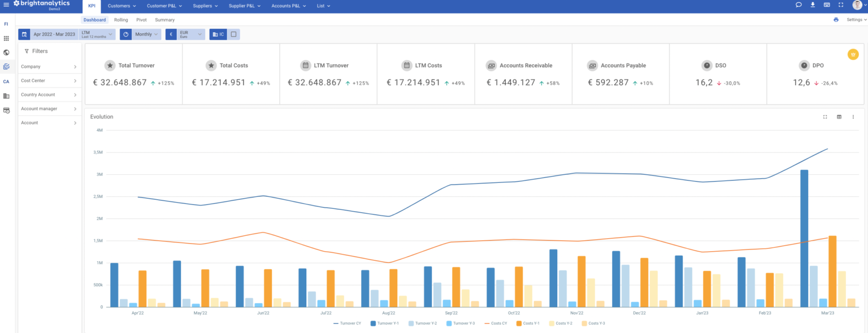868x333 pixels.
Task: Open the Evolution chart table view icon
Action: coord(839,117)
